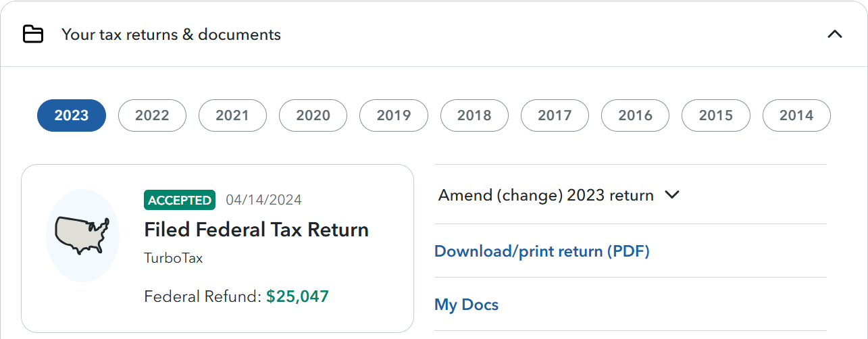This screenshot has height=339, width=868.
Task: Select the 2023 tax year tab
Action: [72, 115]
